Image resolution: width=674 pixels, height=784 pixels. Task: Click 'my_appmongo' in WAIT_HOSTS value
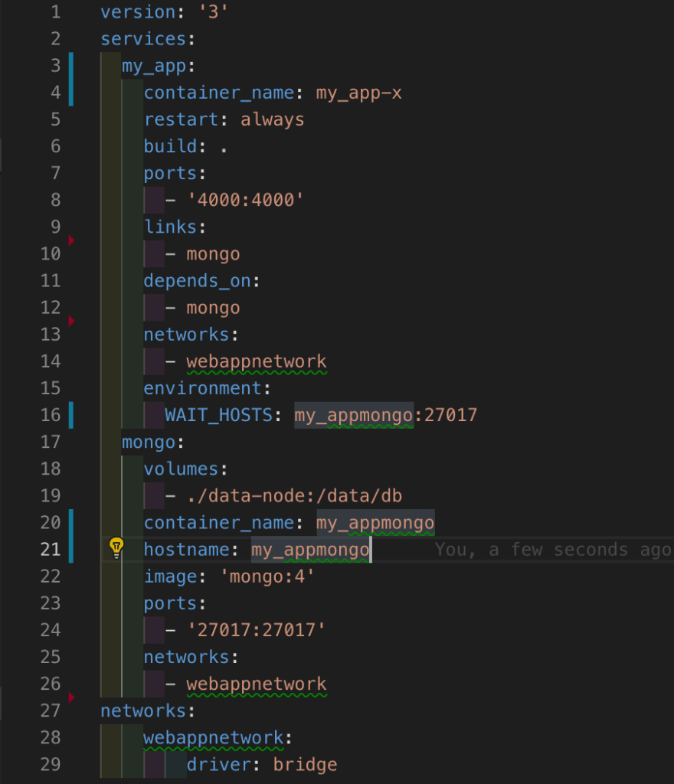pos(354,416)
